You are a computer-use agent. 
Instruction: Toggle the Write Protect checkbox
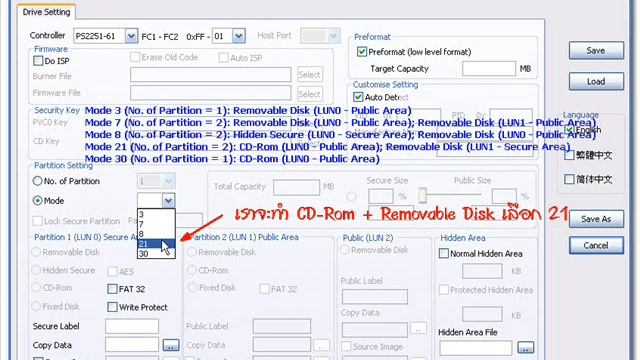click(112, 307)
